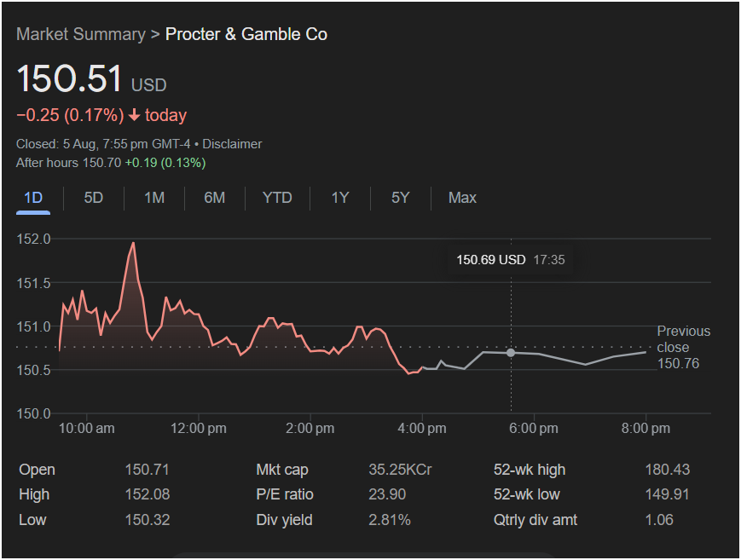
Task: Click the Div yield label
Action: click(284, 520)
